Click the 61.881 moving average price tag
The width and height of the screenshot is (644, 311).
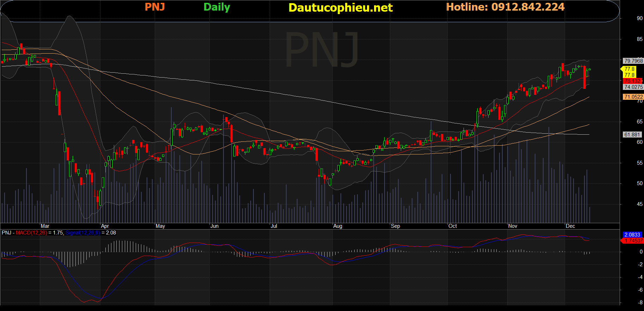(x=632, y=135)
